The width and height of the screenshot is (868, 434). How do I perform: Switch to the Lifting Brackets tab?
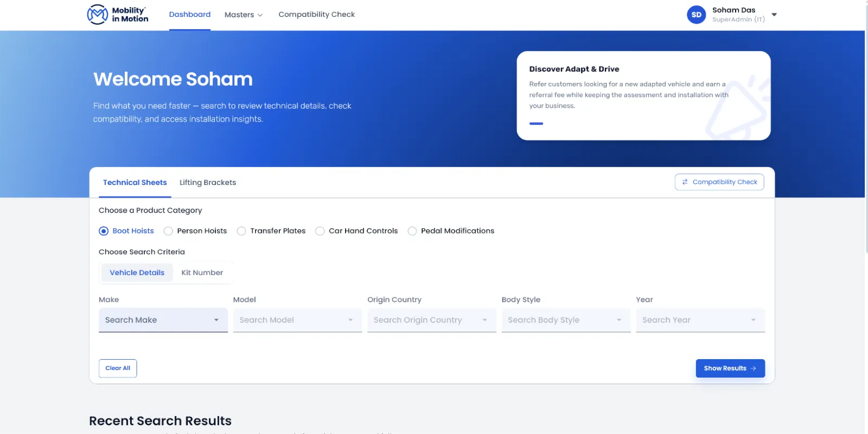pyautogui.click(x=208, y=182)
